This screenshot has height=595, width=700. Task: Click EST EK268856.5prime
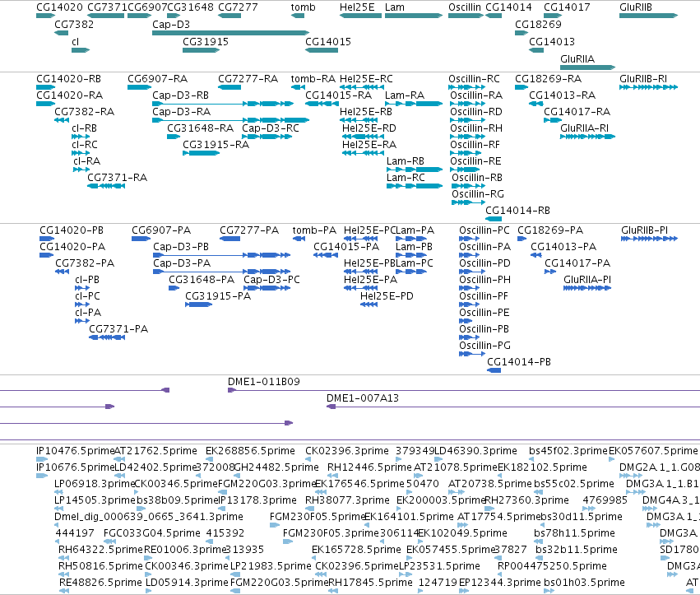tap(250, 451)
